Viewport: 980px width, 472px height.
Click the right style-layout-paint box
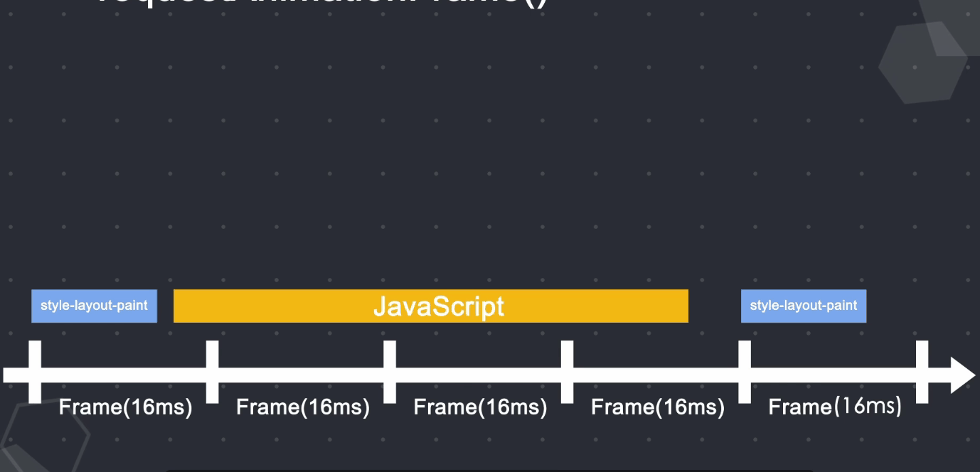(803, 306)
